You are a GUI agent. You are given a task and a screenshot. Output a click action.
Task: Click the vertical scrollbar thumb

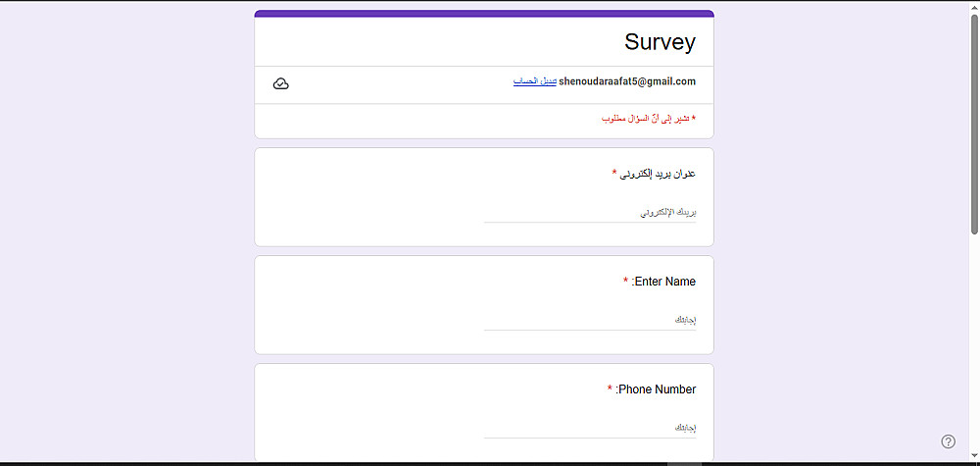click(x=974, y=123)
